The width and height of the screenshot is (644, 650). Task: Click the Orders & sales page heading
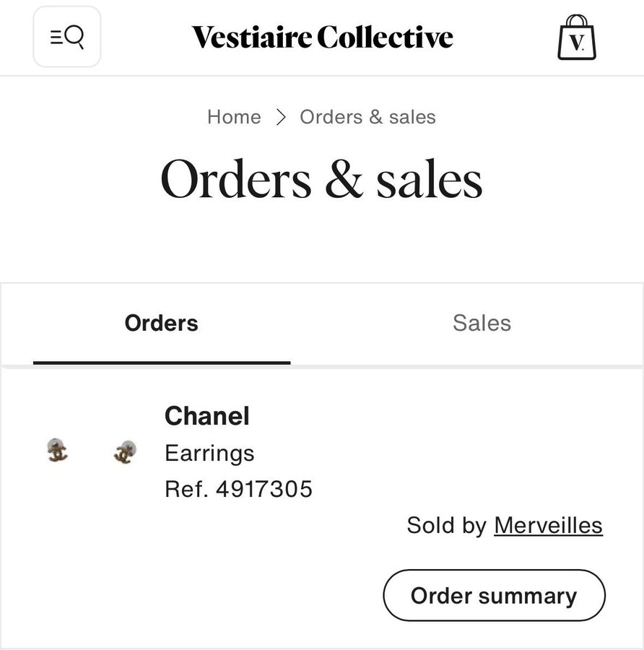322,179
